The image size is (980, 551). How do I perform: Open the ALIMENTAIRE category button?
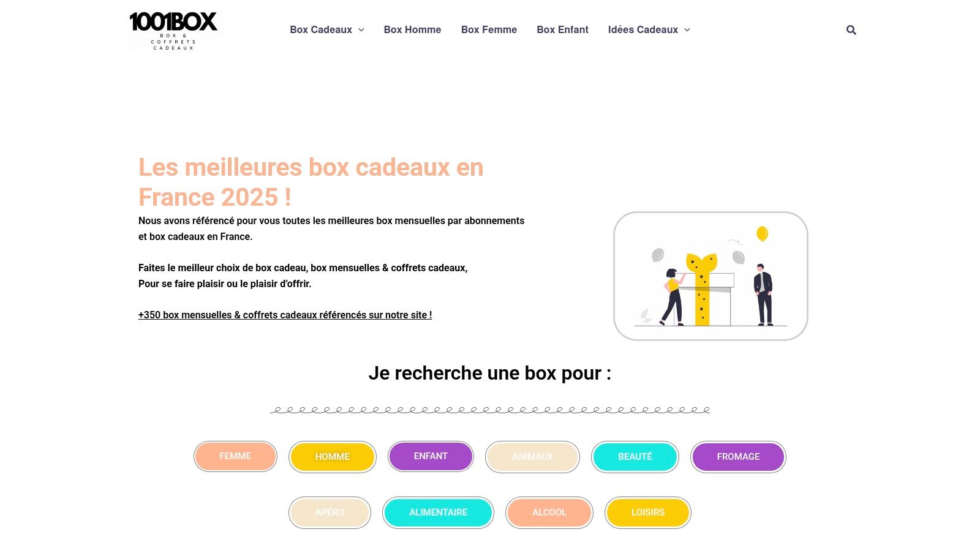click(x=438, y=512)
